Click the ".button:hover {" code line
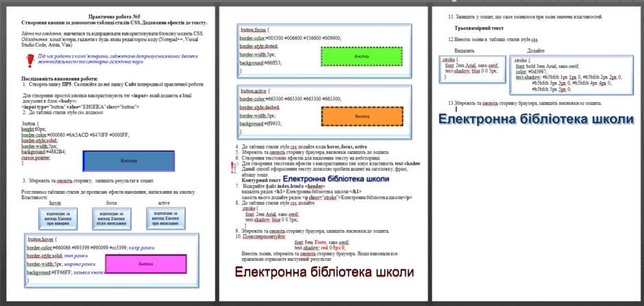The image size is (644, 306). [40, 239]
